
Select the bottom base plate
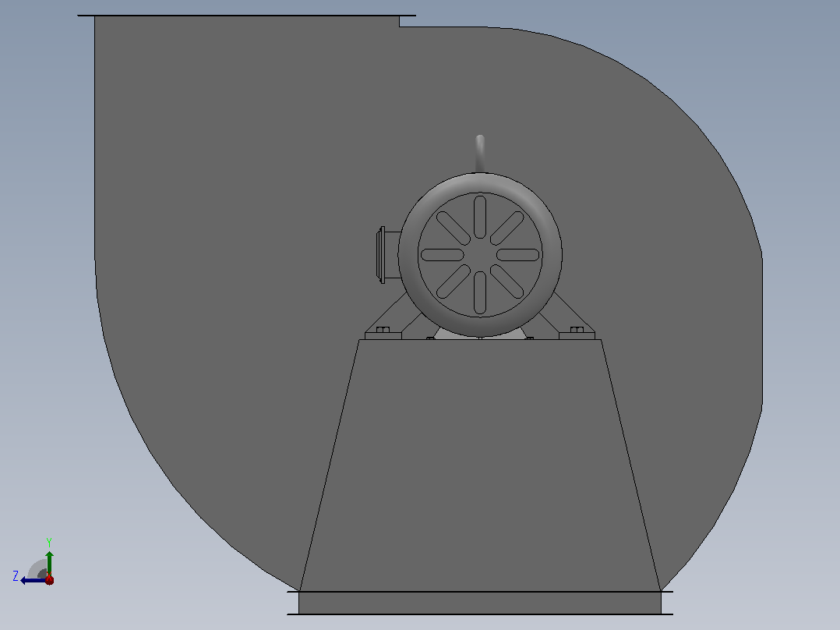click(x=480, y=603)
